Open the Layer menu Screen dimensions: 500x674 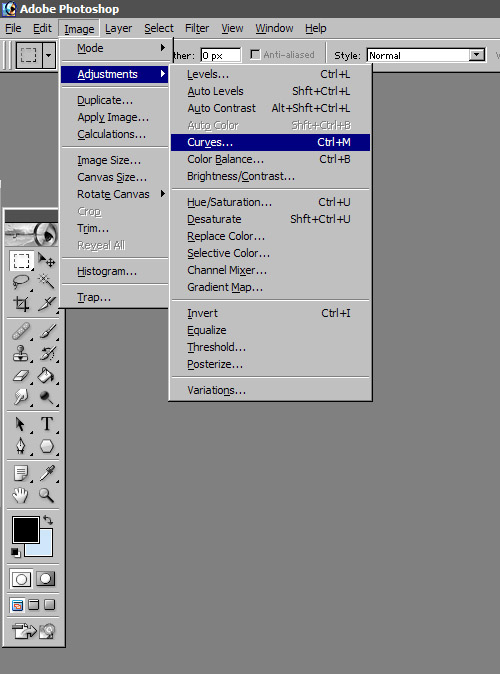pyautogui.click(x=118, y=28)
